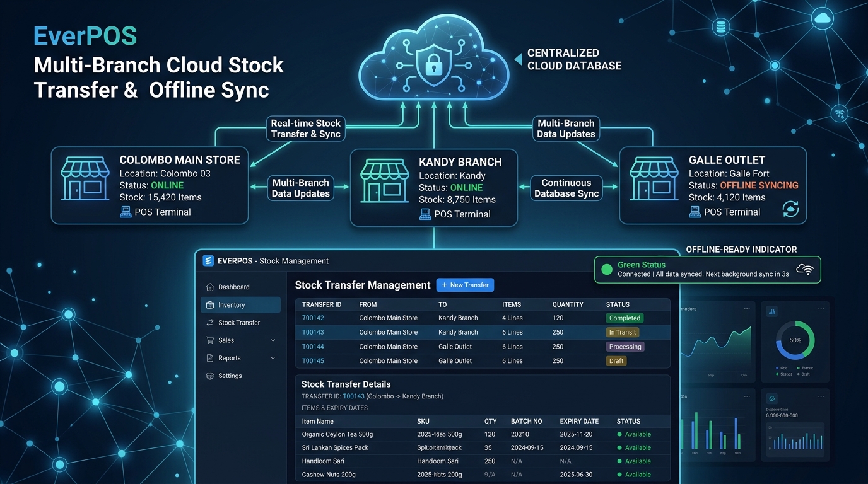The height and width of the screenshot is (484, 868).
Task: Click the Wi-Fi cloud icon in the Green Status banner
Action: [x=805, y=270]
